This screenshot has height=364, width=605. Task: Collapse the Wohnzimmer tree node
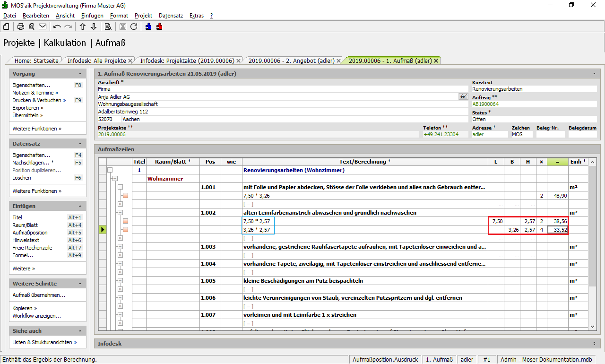pyautogui.click(x=114, y=179)
